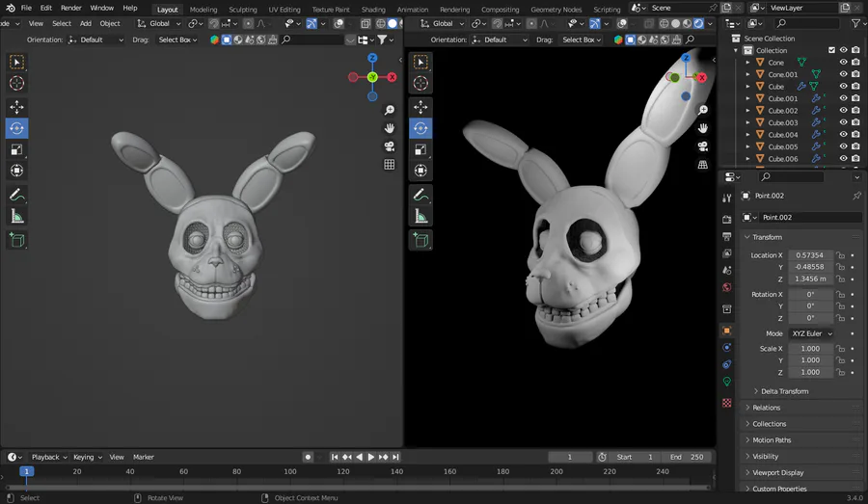Uncheck the Collection exclude checkbox
This screenshot has width=868, height=504.
(831, 50)
